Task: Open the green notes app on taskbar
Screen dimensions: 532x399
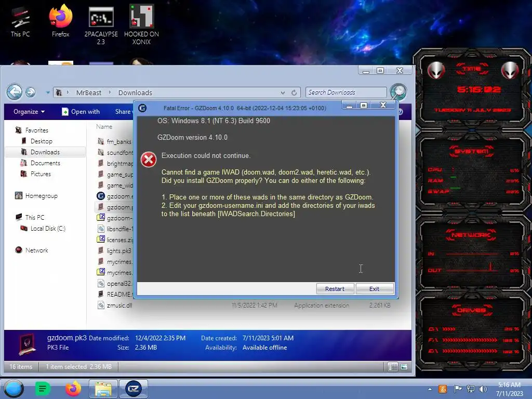Action: pos(43,389)
